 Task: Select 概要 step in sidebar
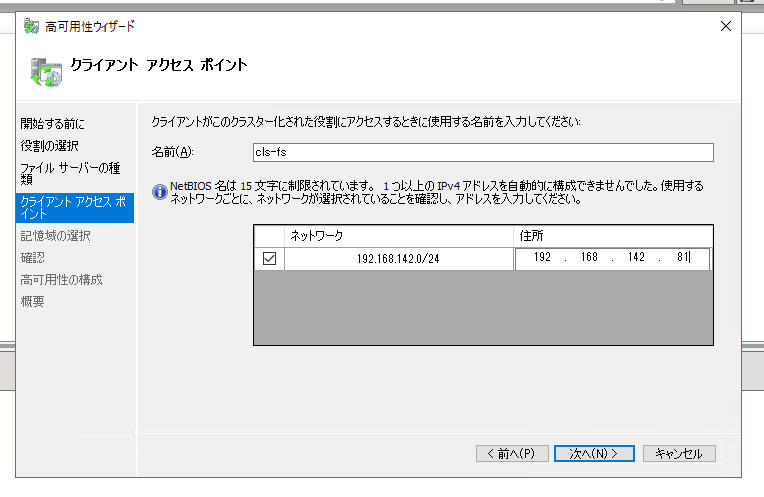click(x=33, y=302)
